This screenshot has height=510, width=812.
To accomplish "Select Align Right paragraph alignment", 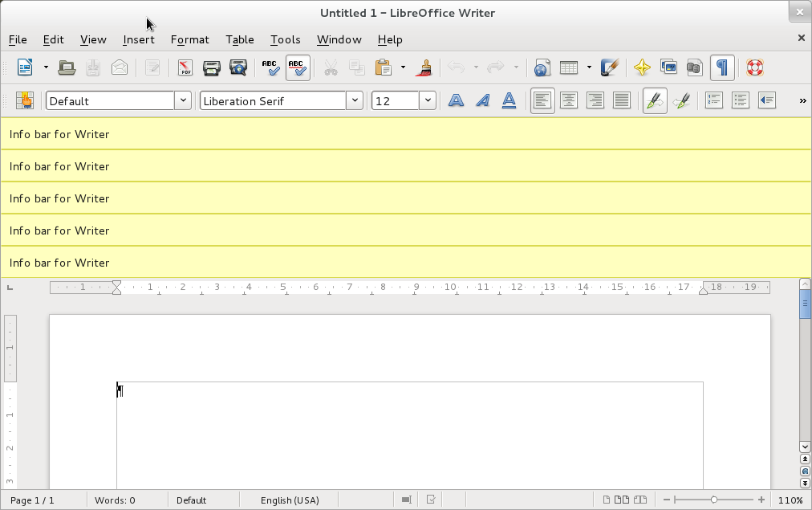I will pos(595,100).
